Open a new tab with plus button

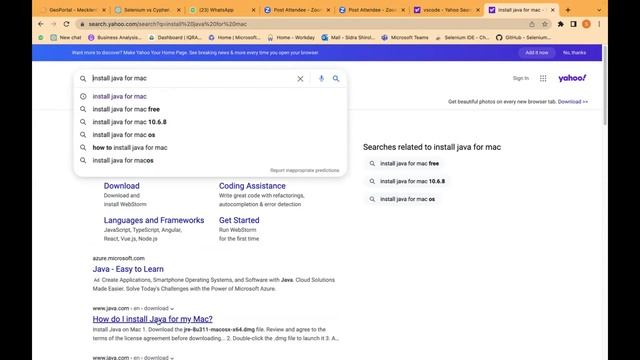coord(568,10)
